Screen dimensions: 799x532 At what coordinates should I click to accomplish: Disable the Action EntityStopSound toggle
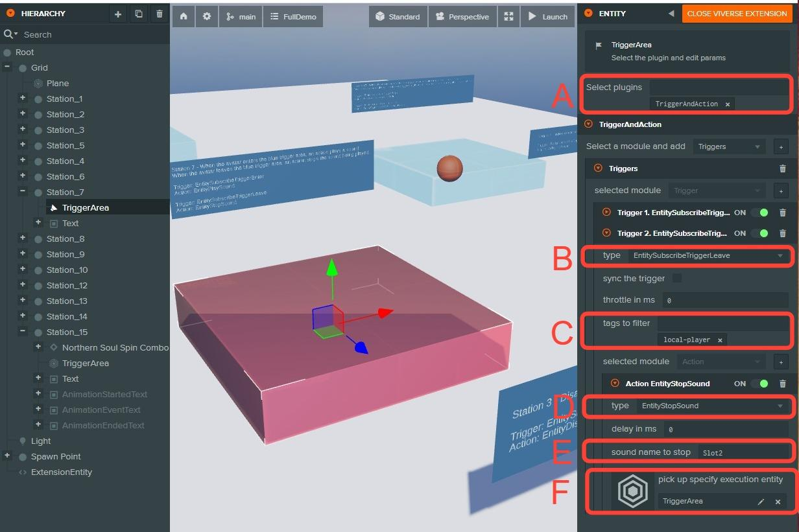coord(759,384)
